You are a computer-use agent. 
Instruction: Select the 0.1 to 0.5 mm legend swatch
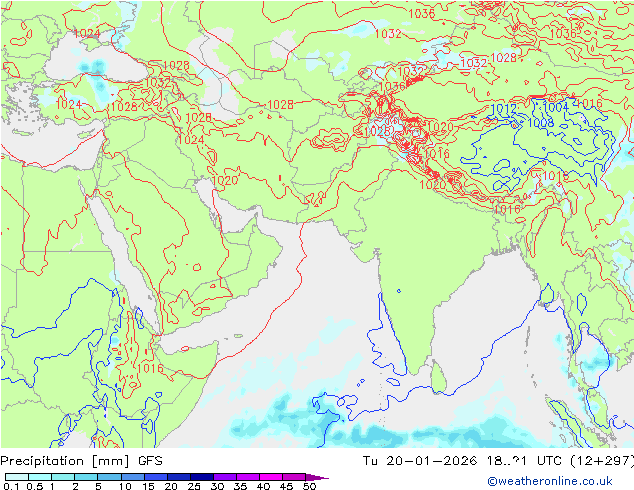(17, 477)
